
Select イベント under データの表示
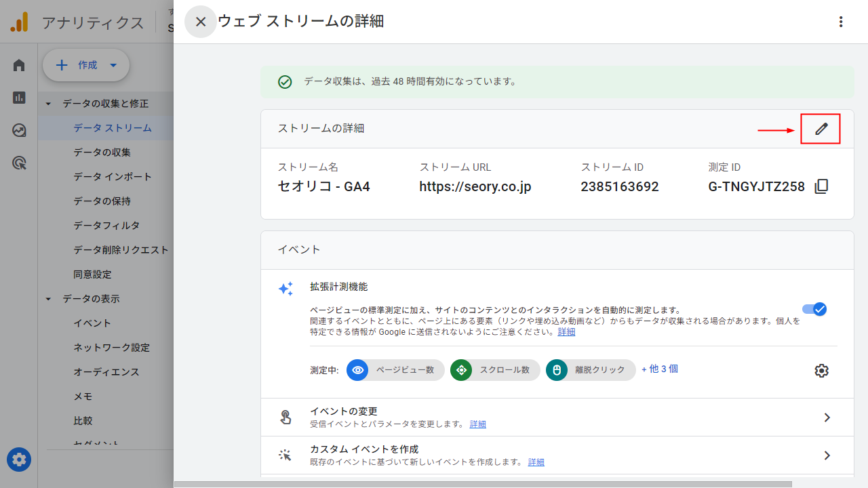click(x=92, y=323)
